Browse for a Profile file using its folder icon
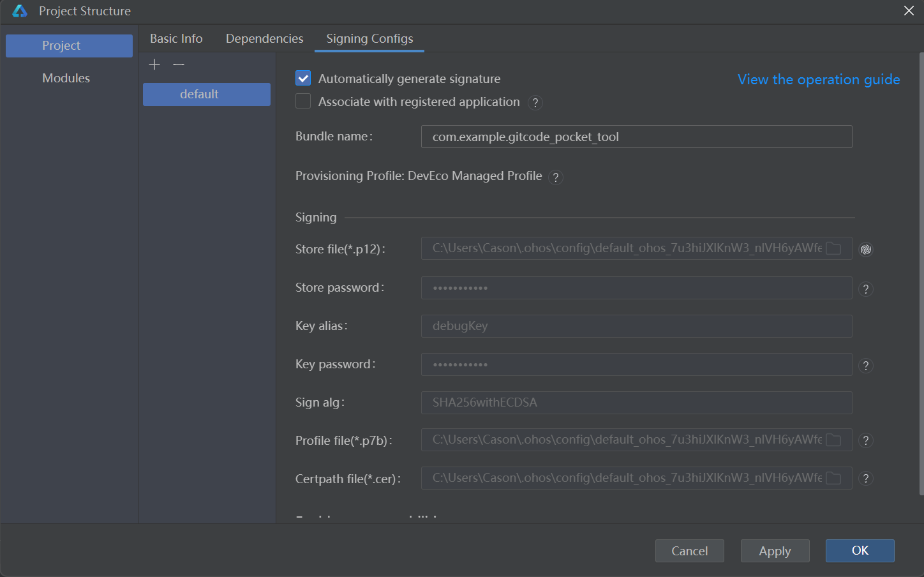Image resolution: width=924 pixels, height=577 pixels. (x=834, y=440)
